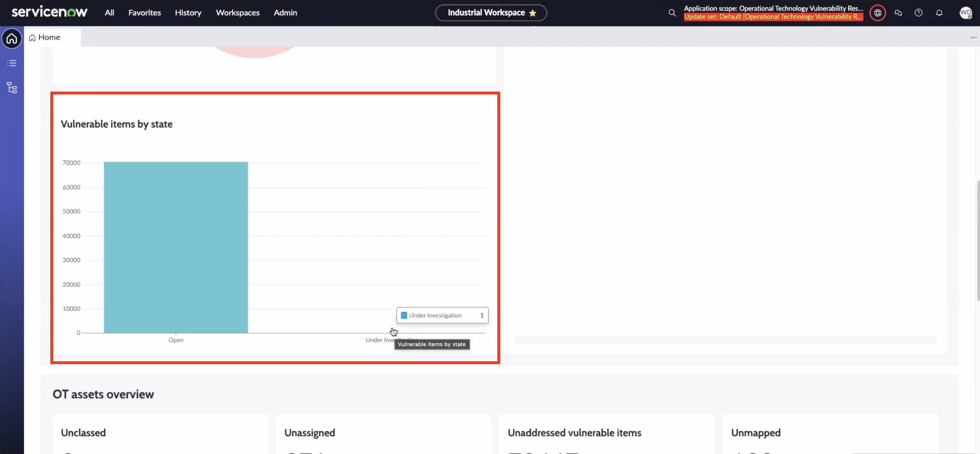This screenshot has width=980, height=454.
Task: Open the globe update set picker icon
Action: point(878,13)
